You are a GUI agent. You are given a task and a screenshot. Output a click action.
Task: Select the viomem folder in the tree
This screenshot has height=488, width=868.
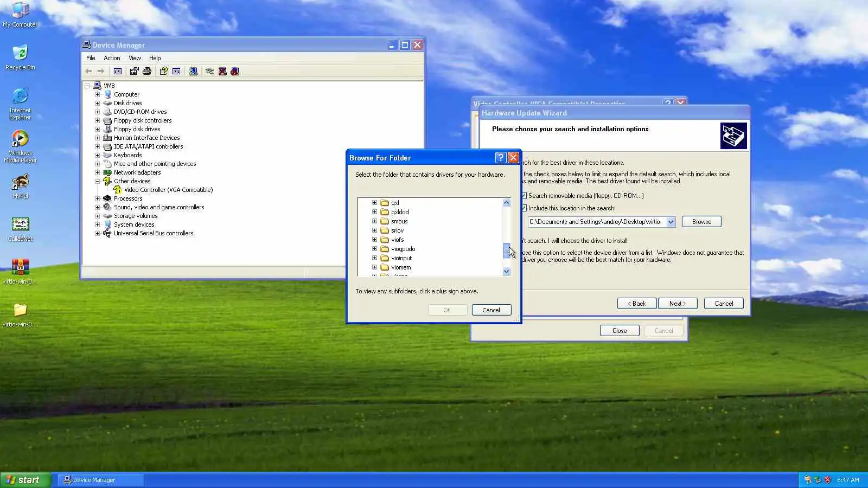pos(401,267)
